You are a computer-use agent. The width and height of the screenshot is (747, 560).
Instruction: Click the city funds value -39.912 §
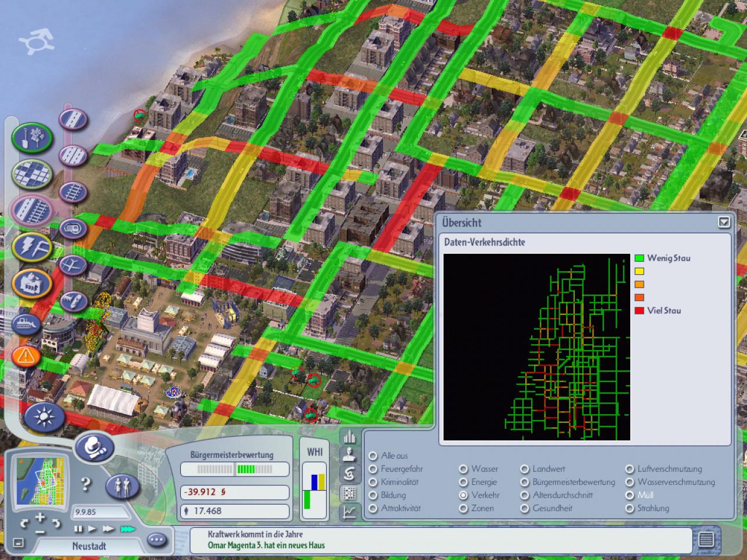tap(235, 492)
